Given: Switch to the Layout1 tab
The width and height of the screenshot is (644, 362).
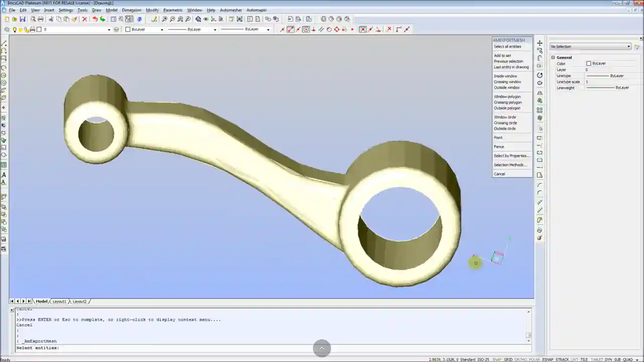Looking at the screenshot, I should [59, 301].
